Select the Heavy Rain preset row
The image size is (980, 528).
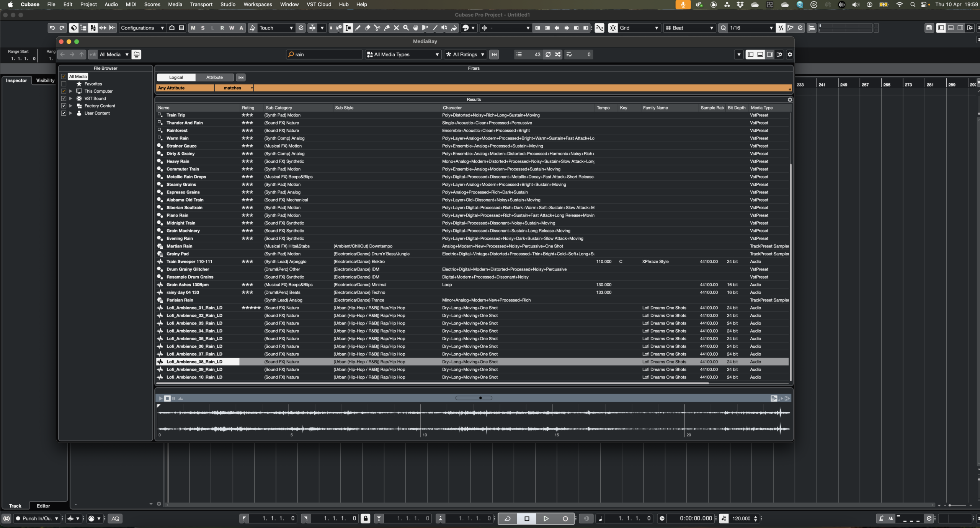tap(178, 161)
